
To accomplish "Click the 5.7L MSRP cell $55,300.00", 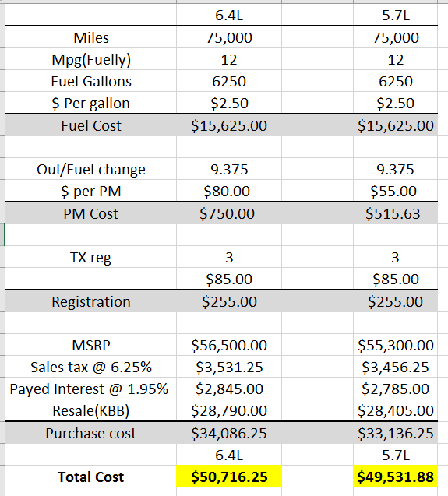I will point(396,345).
